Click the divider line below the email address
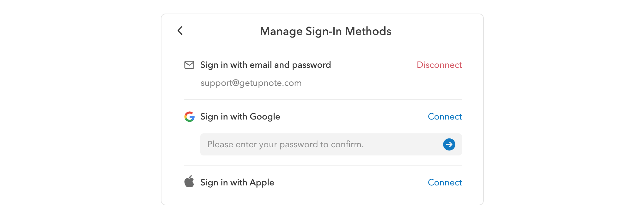 [x=323, y=100]
